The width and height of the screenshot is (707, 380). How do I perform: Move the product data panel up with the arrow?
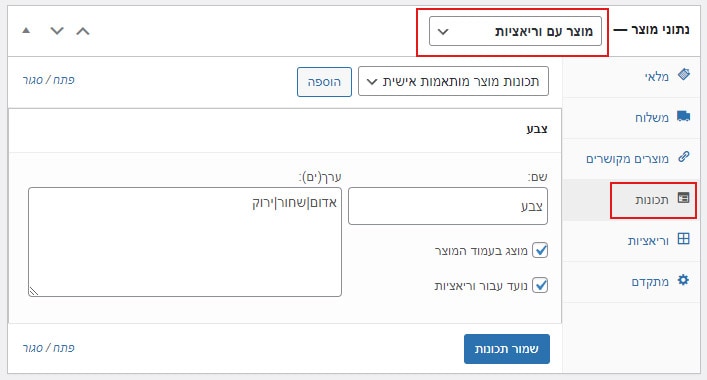tap(83, 31)
